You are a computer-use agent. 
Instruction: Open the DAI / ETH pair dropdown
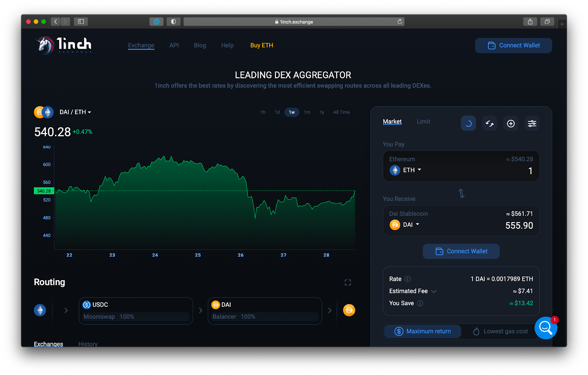click(75, 112)
